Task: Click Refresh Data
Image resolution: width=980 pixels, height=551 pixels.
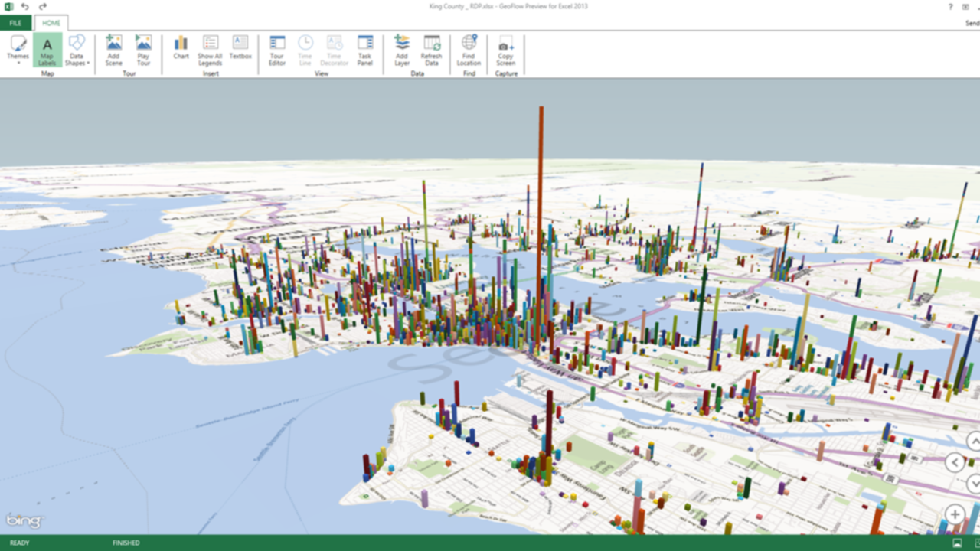Action: click(x=432, y=50)
